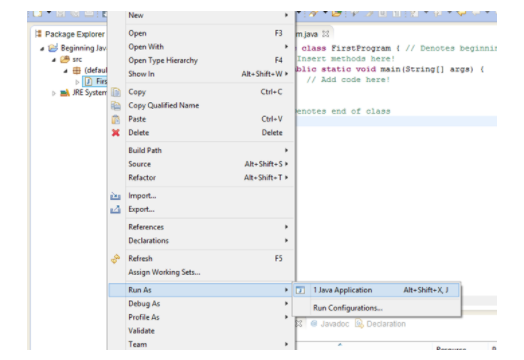Collapse the Beginning Java project node
This screenshot has width=524, height=360.
coord(42,49)
